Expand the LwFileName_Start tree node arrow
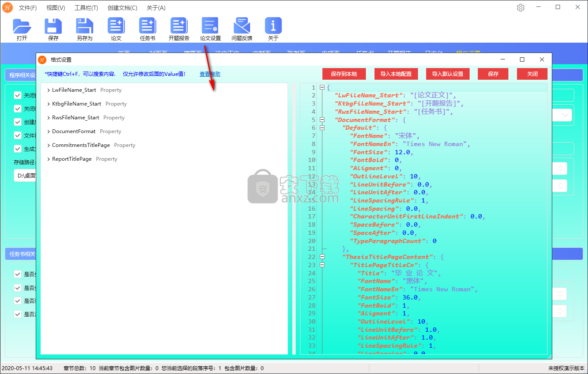The height and width of the screenshot is (374, 588). point(49,90)
